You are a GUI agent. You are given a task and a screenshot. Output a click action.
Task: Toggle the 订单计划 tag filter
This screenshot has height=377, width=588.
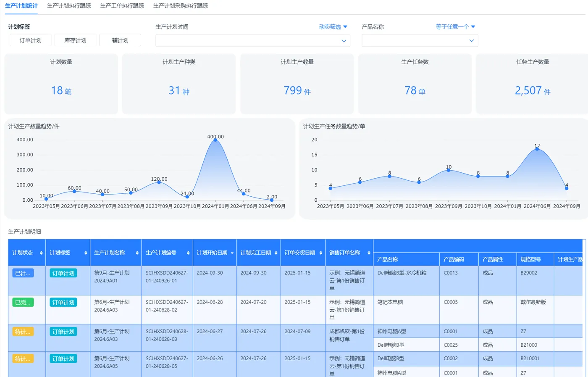[x=31, y=40]
